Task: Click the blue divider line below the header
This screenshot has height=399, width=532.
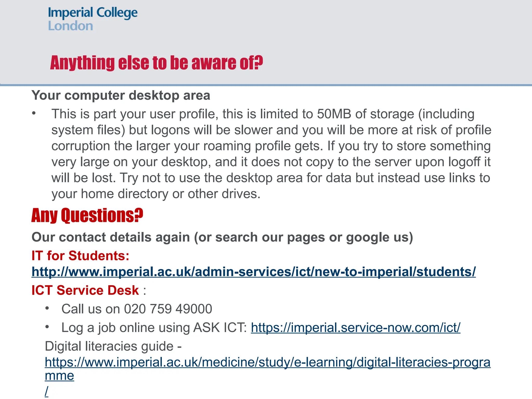Action: pos(266,85)
